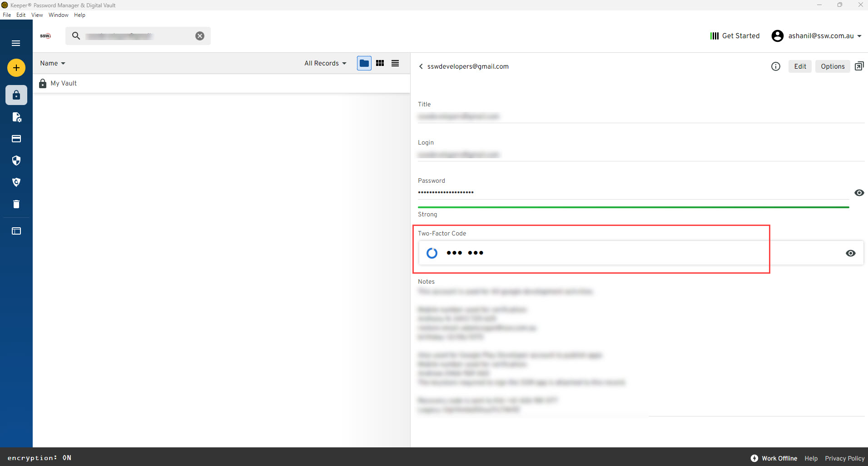Clear the search field with X icon

[x=200, y=36]
